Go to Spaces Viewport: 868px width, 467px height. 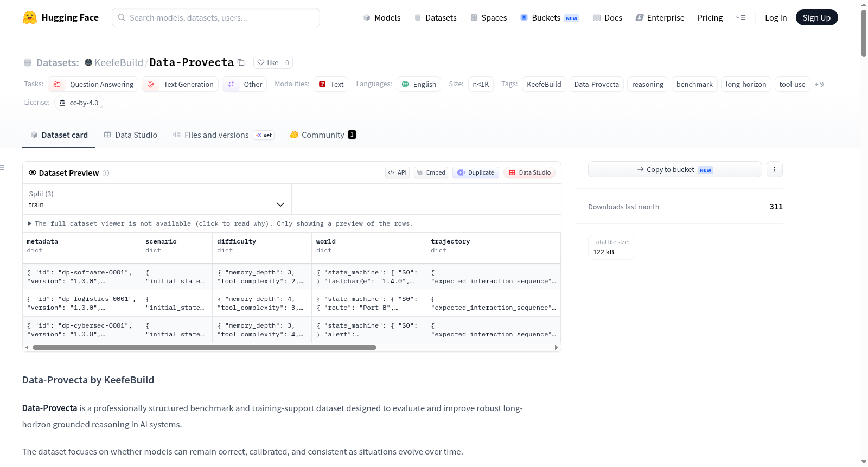point(489,17)
